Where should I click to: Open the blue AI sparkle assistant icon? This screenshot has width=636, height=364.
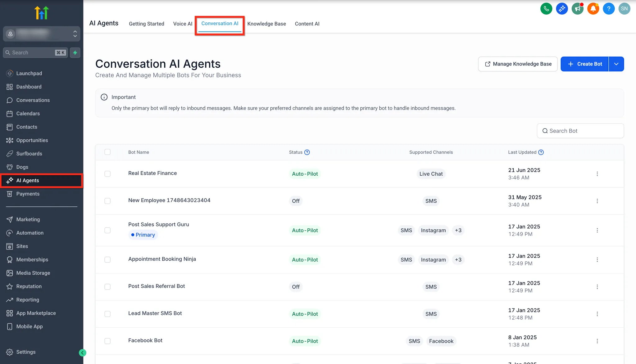562,9
